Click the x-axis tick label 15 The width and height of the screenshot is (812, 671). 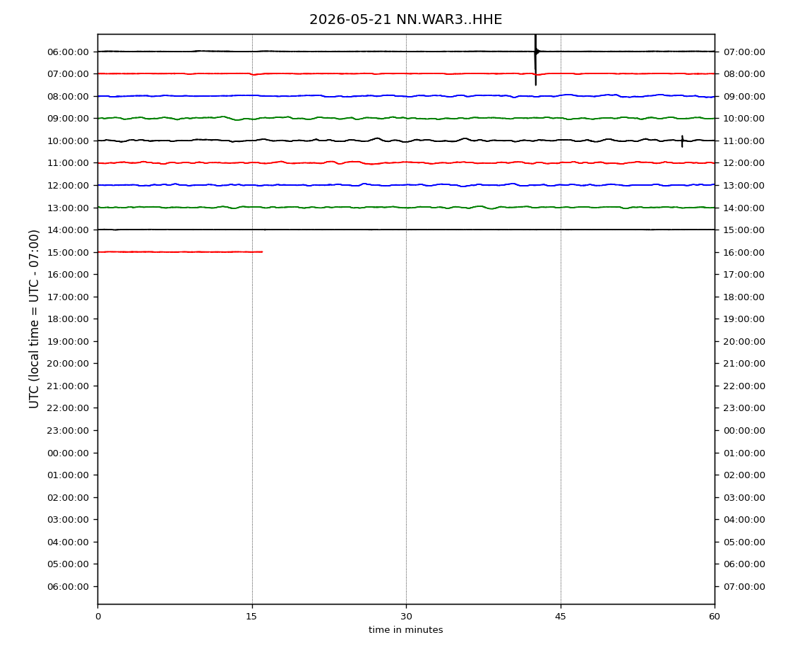(251, 616)
